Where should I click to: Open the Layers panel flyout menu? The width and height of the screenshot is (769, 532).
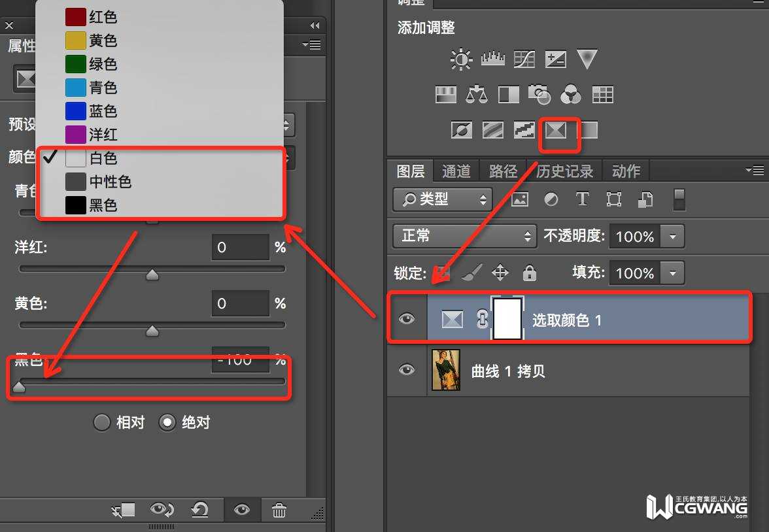tap(755, 170)
